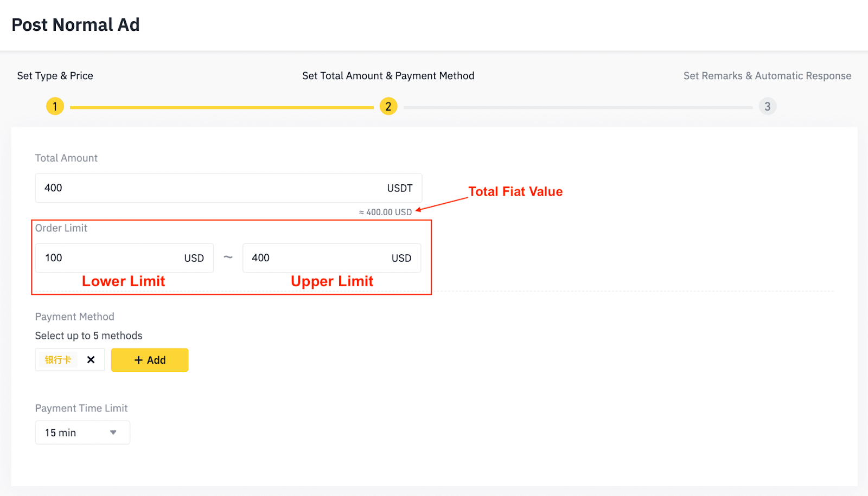Screen dimensions: 868x496
Task: Select step 2 circle in progress bar
Action: (388, 106)
